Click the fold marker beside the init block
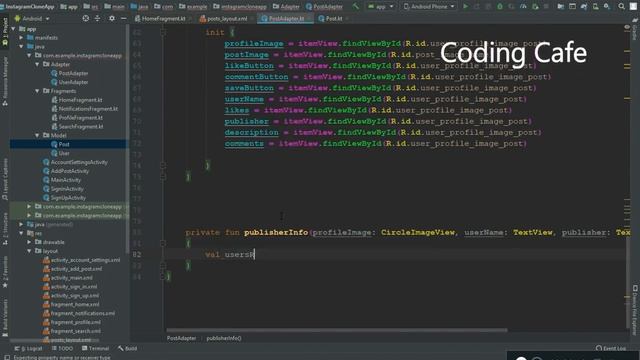Viewport: 640px width, 360px height. 163,32
